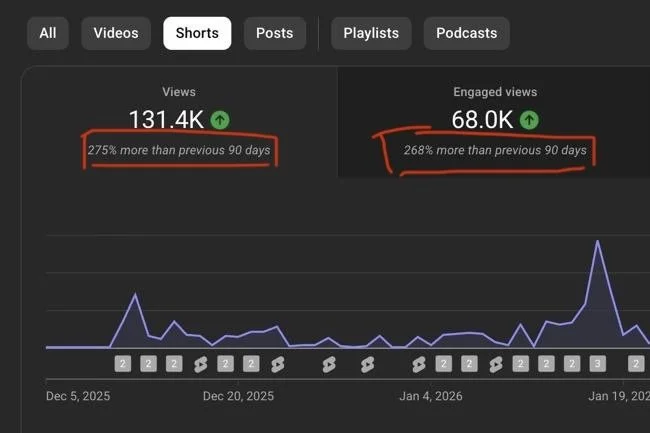This screenshot has width=650, height=433.
Task: Click the 'Jan 4, 2026' axis label
Action: pos(431,396)
